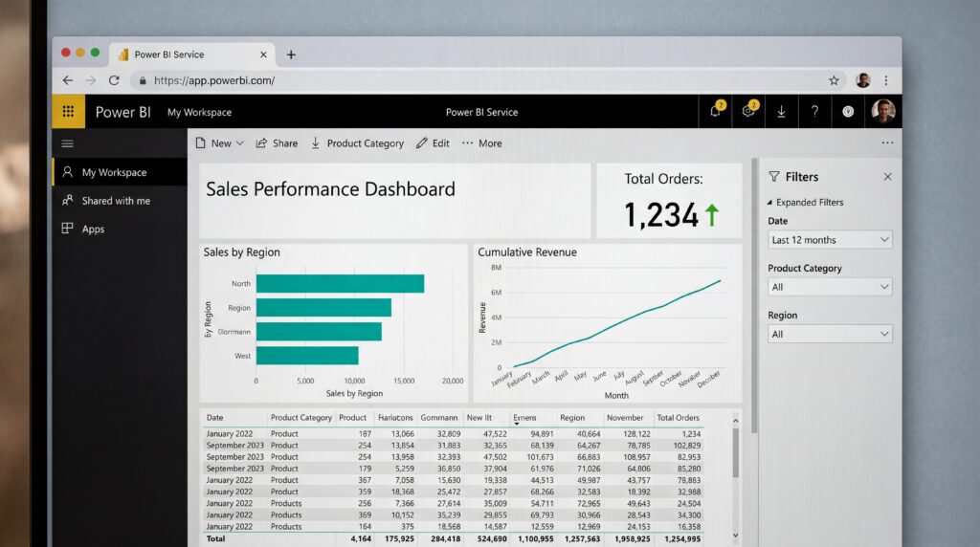Click My Workspace breadcrumb in header
Screen dimensions: 980x547
199,113
